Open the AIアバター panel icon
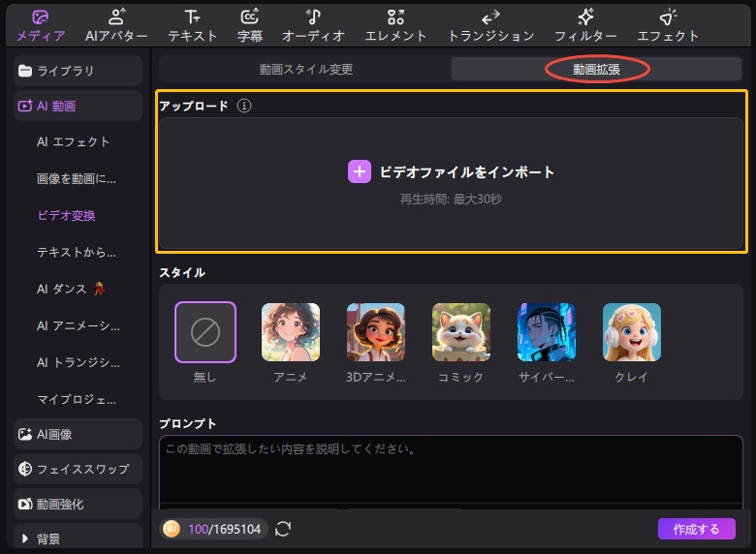 115,17
